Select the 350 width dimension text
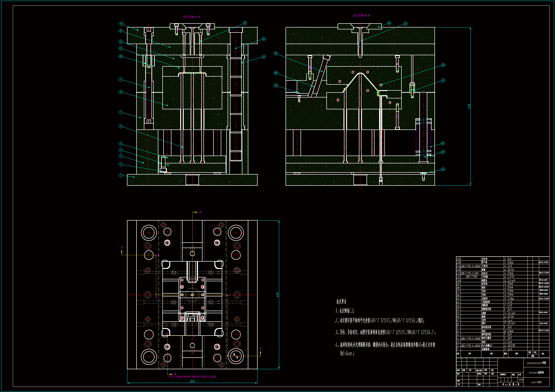Viewport: 555px width, 392px height. pos(192,381)
